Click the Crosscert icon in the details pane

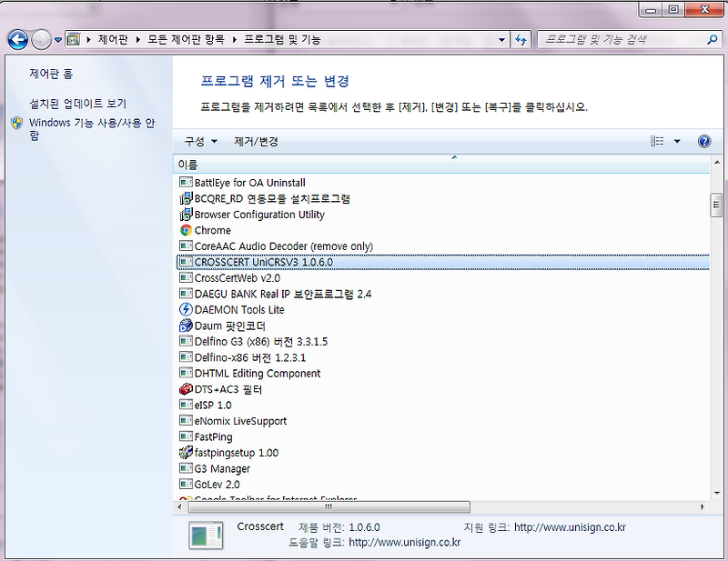click(207, 533)
